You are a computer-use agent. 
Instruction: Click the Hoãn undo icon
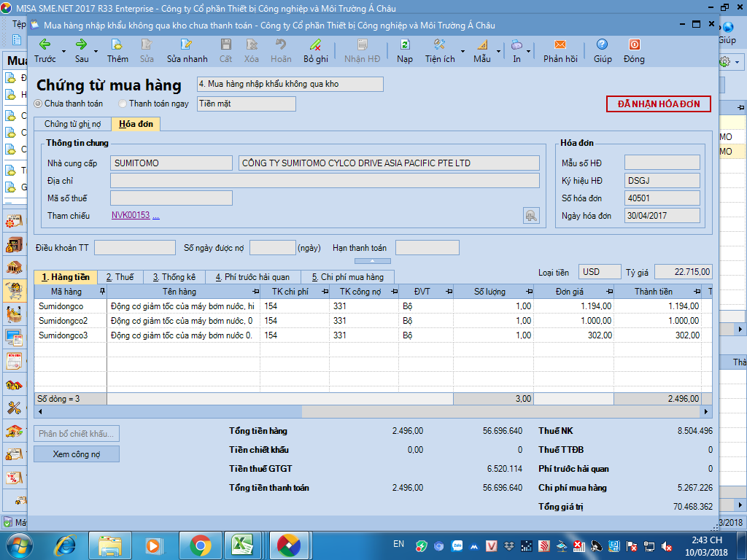[x=281, y=50]
